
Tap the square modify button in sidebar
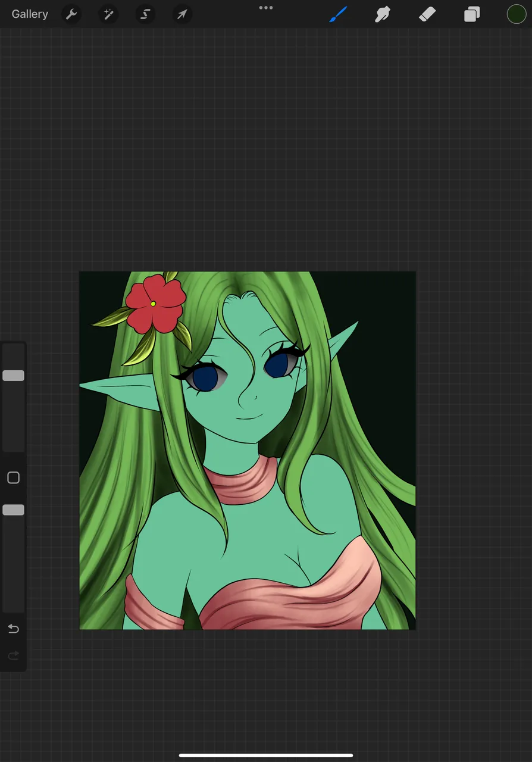(x=13, y=478)
